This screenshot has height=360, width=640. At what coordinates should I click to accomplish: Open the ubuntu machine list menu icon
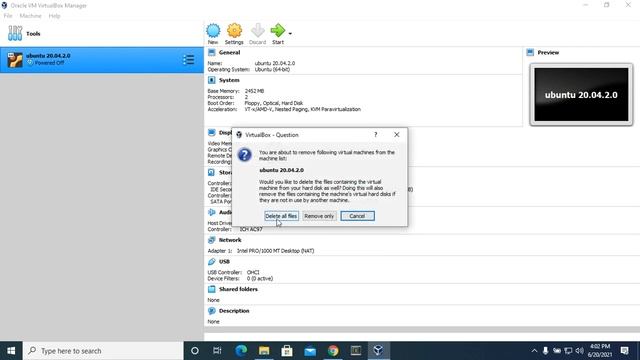189,60
